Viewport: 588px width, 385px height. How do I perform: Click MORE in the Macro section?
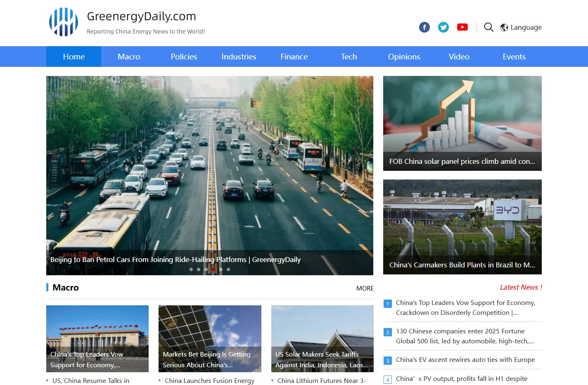tap(365, 288)
